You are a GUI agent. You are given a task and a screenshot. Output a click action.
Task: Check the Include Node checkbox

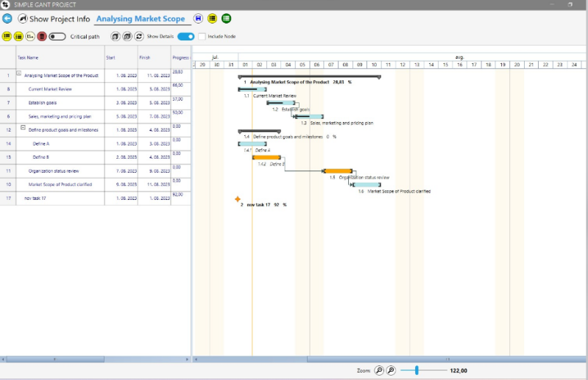202,36
